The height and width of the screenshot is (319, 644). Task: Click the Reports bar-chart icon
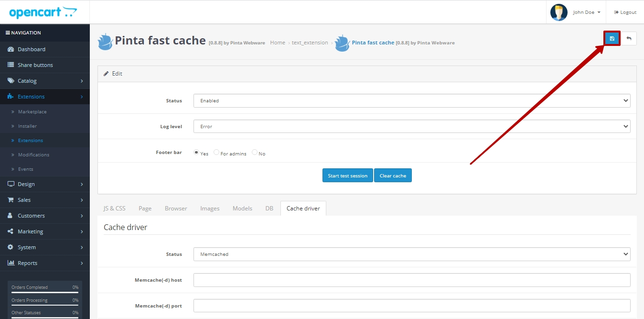11,263
